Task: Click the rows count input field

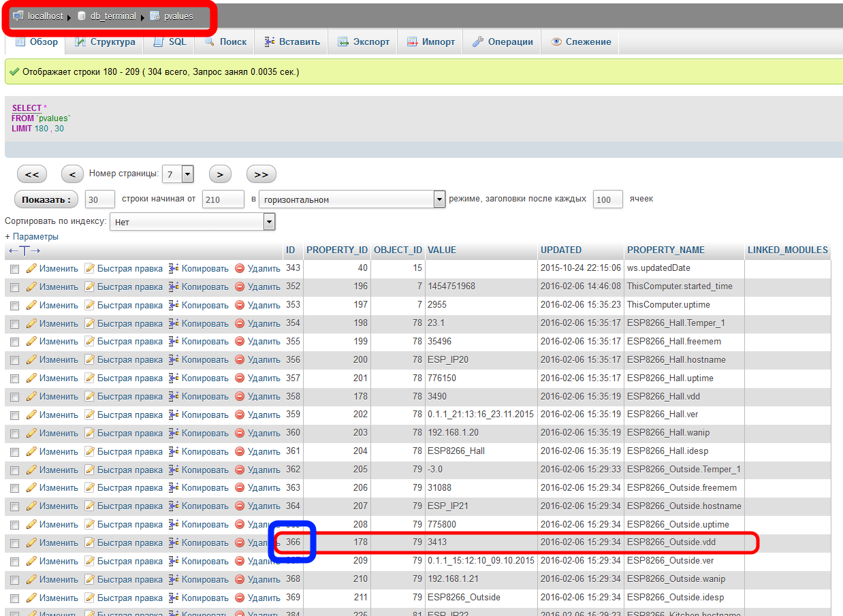Action: (100, 199)
